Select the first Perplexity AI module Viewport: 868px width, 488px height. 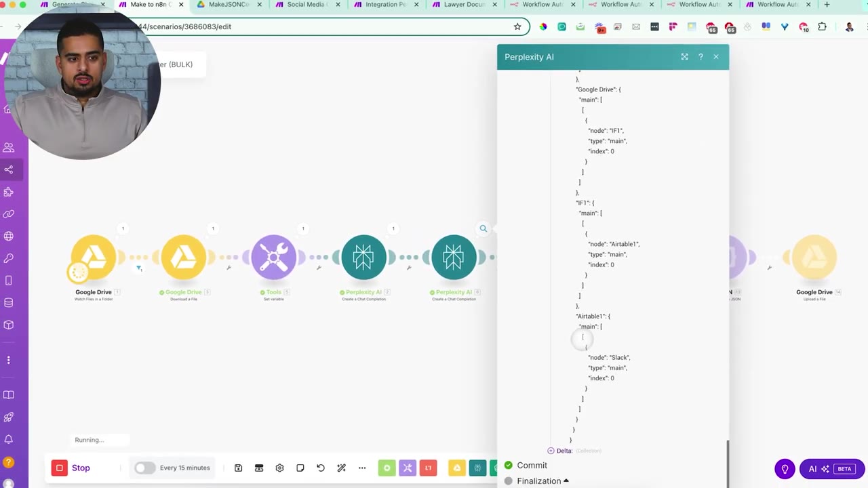pyautogui.click(x=364, y=257)
